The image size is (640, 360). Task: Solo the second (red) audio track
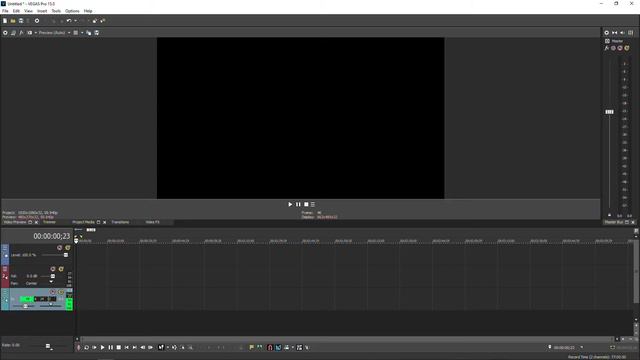click(x=61, y=269)
